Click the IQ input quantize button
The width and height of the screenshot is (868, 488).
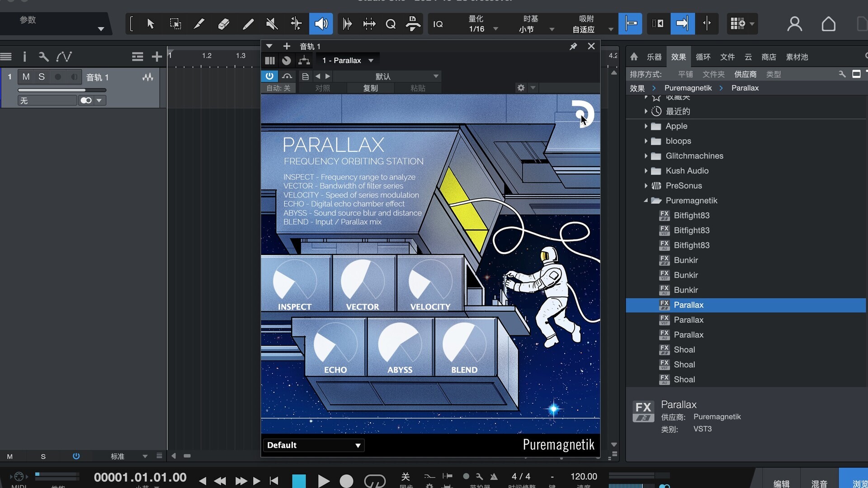tap(438, 24)
